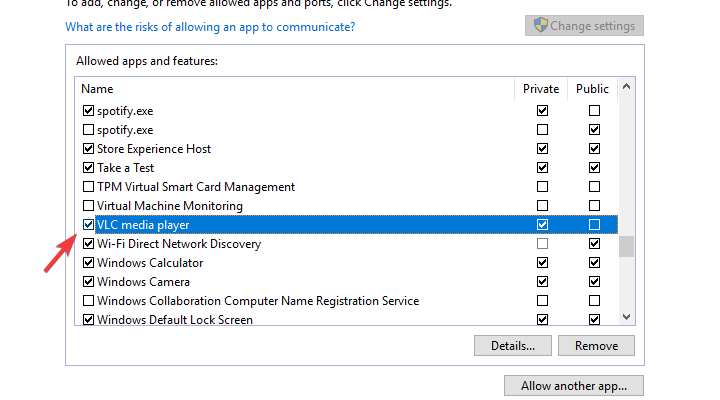Image resolution: width=720 pixels, height=400 pixels.
Task: Click the list scrollbar down arrow
Action: pyautogui.click(x=626, y=317)
